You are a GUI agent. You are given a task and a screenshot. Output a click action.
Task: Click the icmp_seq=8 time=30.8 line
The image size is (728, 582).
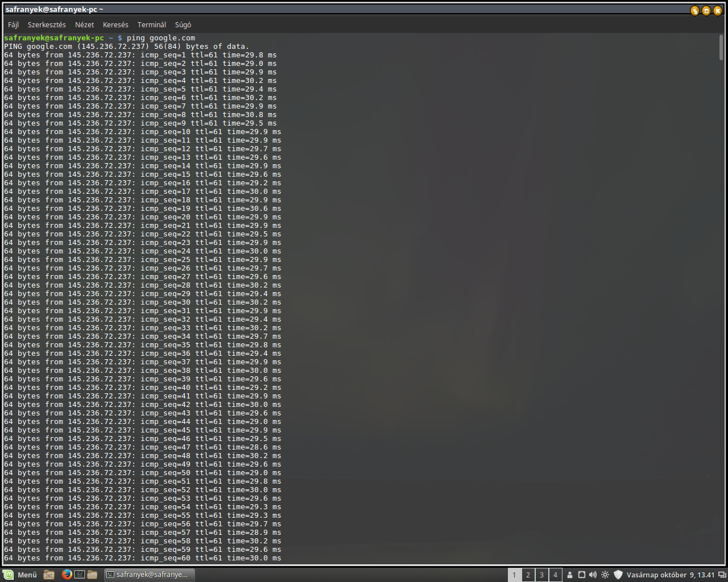point(140,115)
